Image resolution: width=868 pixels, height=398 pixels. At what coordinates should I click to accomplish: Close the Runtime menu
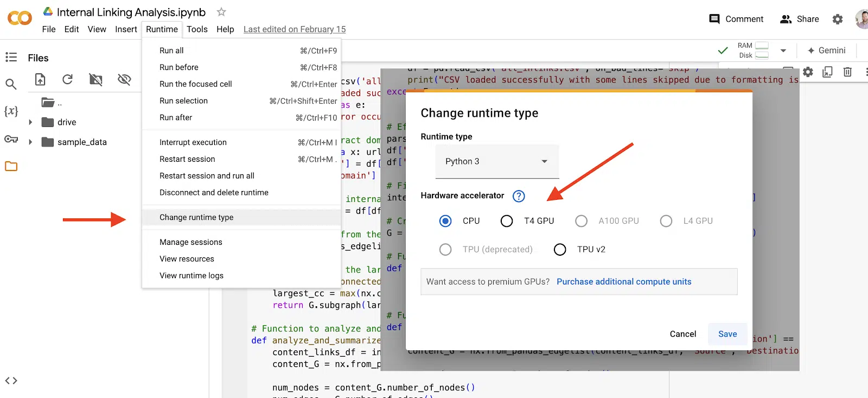point(162,29)
